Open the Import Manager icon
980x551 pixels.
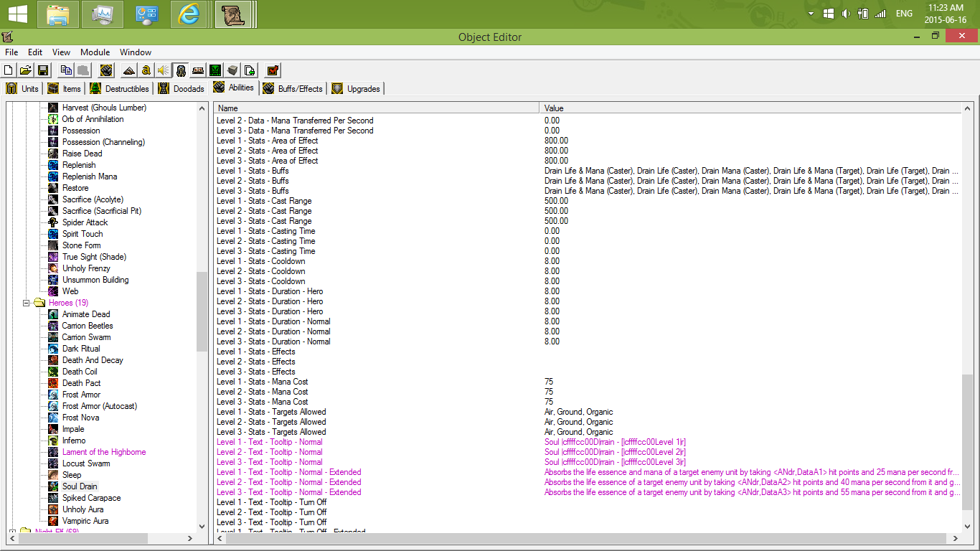250,70
